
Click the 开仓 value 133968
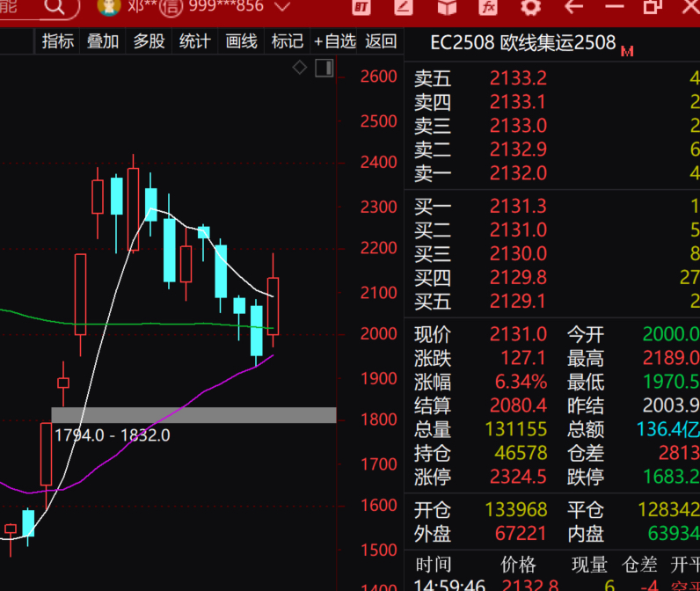(515, 510)
